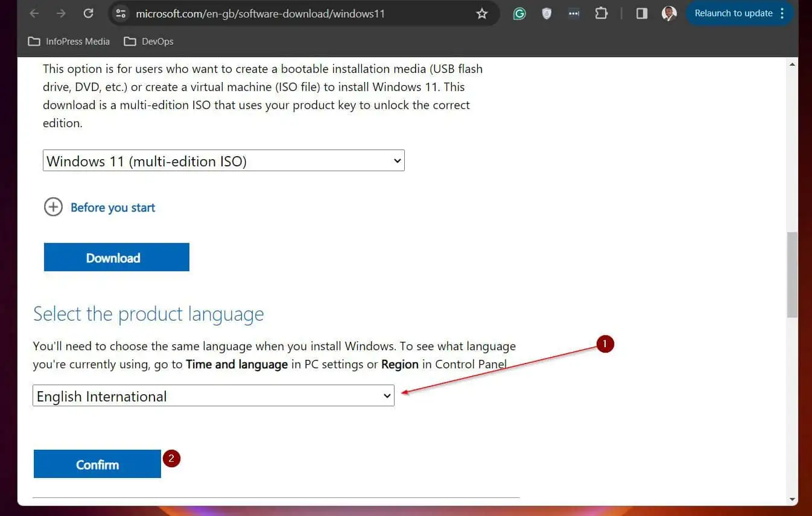Click the Confirm button
The height and width of the screenshot is (516, 812).
[x=97, y=464]
